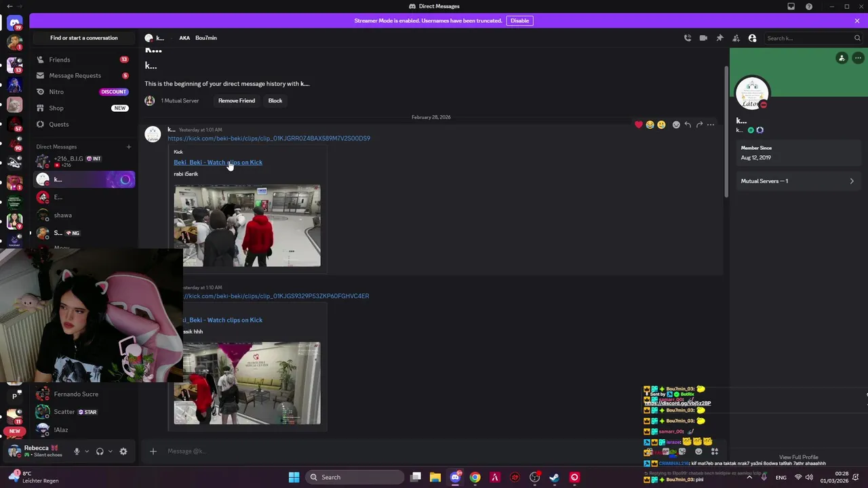This screenshot has height=488, width=868.
Task: Open the Scatter direct message
Action: [x=83, y=411]
